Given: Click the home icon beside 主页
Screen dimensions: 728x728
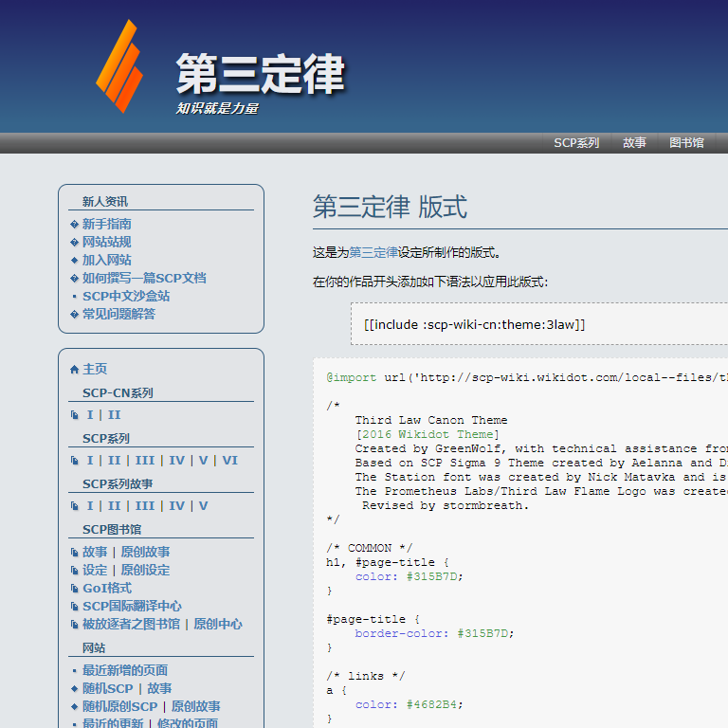Looking at the screenshot, I should tap(75, 370).
